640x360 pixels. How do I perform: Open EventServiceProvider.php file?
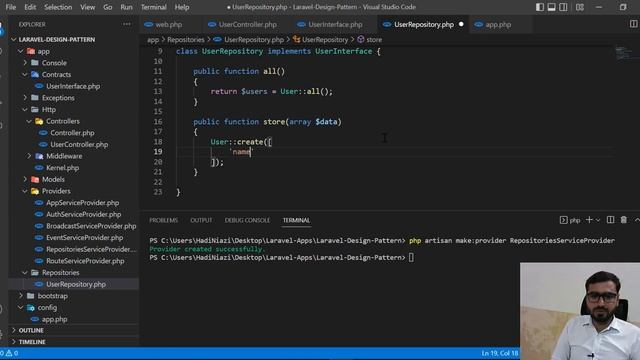coord(84,238)
